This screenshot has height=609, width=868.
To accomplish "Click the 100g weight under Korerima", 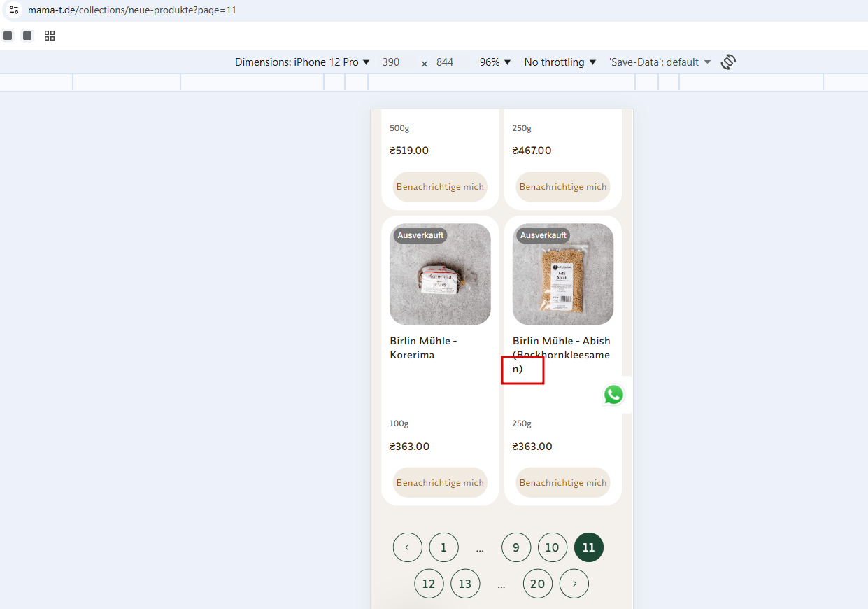I will pyautogui.click(x=399, y=423).
